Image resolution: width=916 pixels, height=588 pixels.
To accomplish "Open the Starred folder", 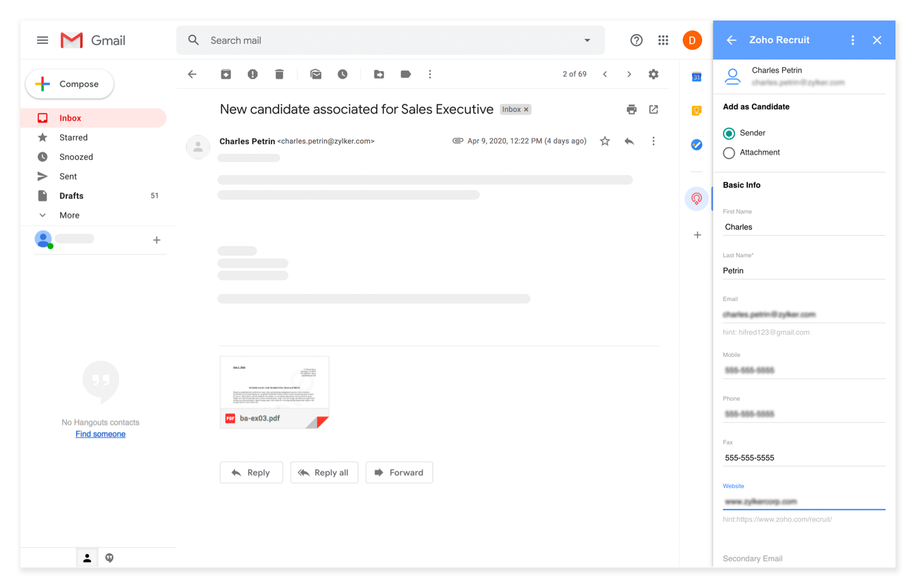I will [73, 137].
